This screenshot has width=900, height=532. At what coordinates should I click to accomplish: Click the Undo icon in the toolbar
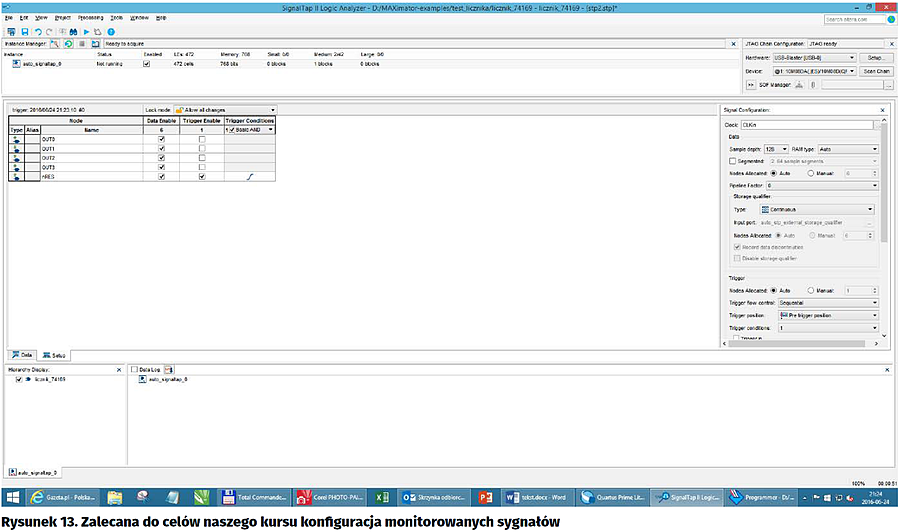pos(37,32)
